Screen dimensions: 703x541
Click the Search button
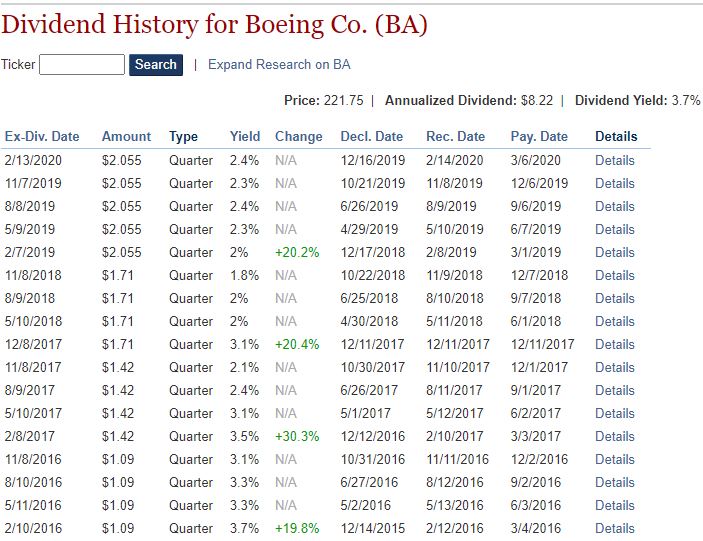tap(156, 65)
